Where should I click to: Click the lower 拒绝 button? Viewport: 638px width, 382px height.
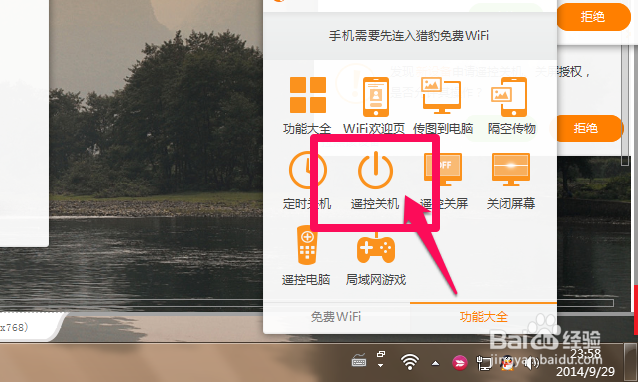586,129
